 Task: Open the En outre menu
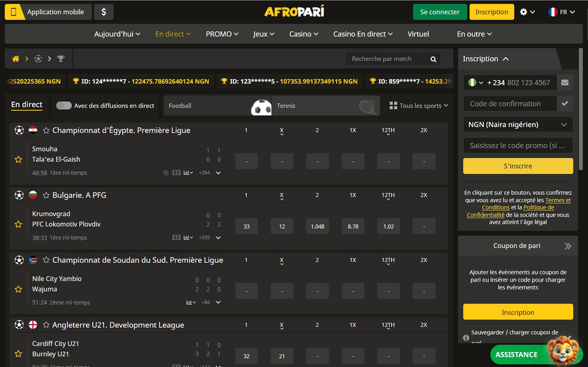click(x=474, y=34)
